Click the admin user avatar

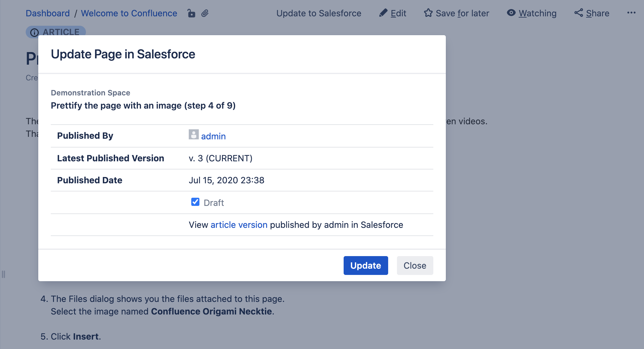(x=193, y=135)
